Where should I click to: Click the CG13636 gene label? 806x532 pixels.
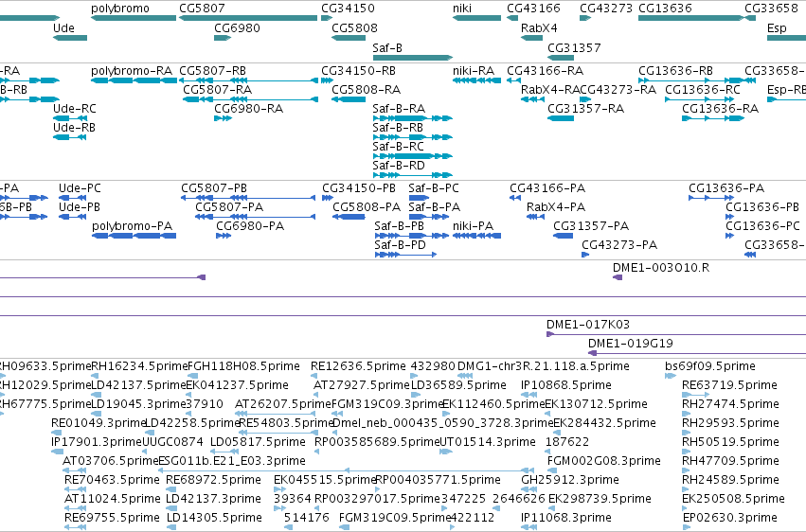coord(665,9)
